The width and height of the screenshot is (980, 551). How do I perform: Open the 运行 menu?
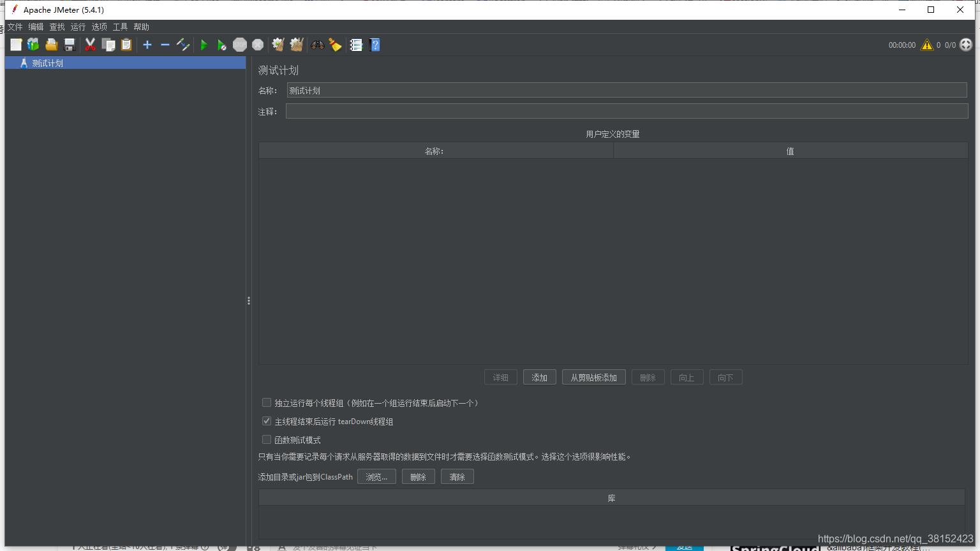[x=78, y=27]
